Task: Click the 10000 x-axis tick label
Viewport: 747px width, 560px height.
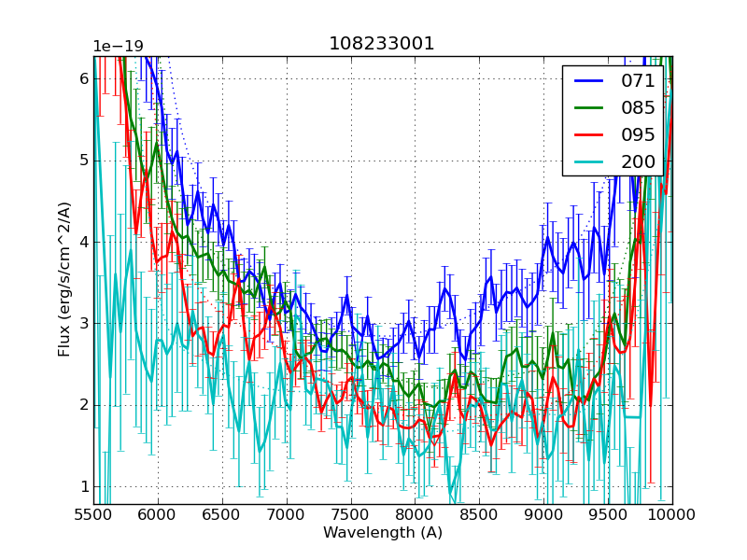Action: 671,514
